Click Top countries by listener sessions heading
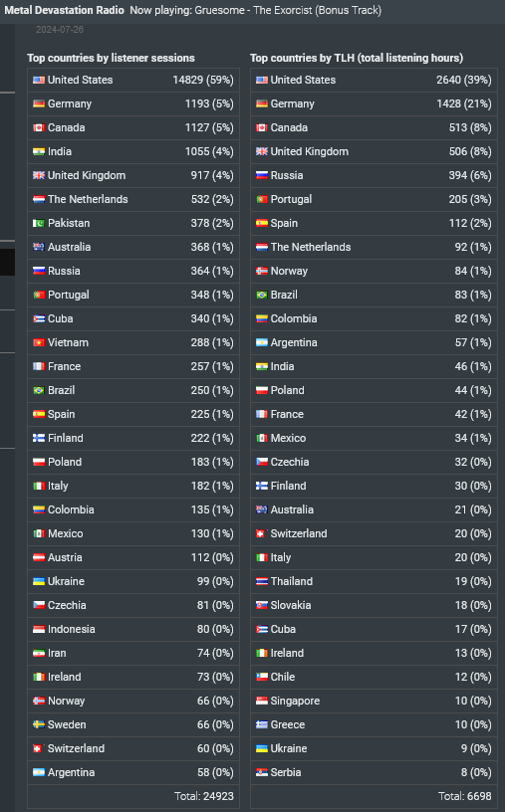 (111, 58)
